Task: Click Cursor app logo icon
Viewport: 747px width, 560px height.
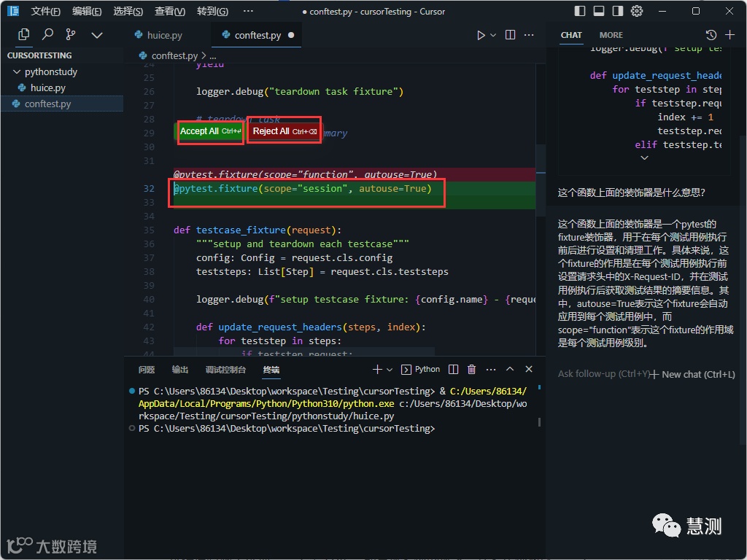Action: (x=13, y=11)
